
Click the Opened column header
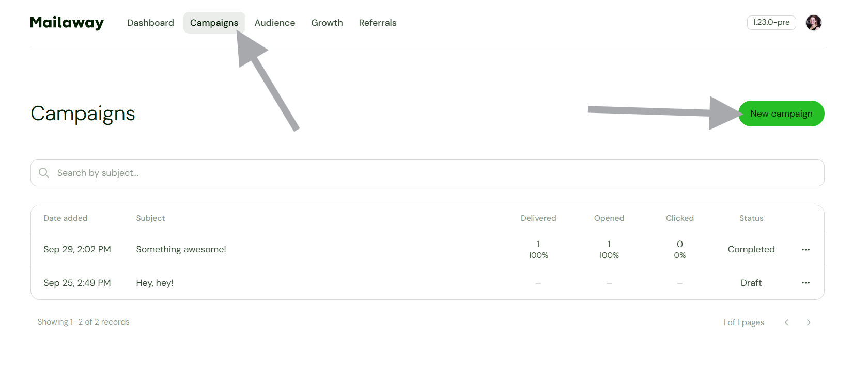[x=609, y=218]
